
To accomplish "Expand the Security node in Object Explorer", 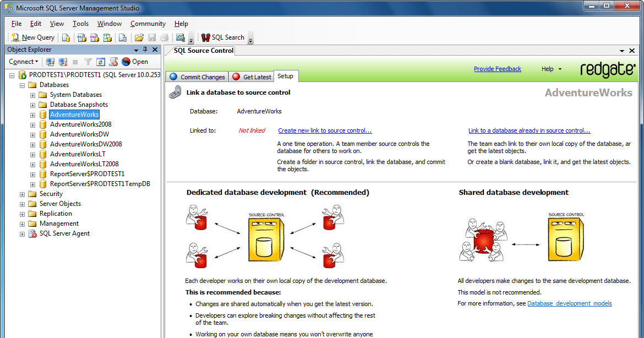I will click(21, 193).
